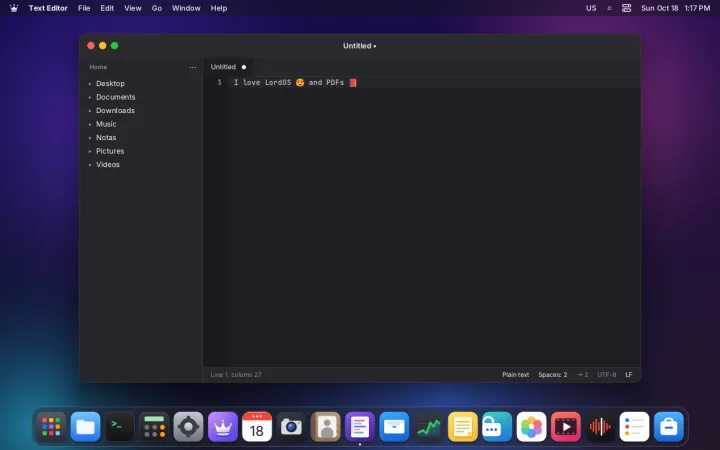Open the sidebar more options ellipsis
Image resolution: width=720 pixels, height=450 pixels.
pos(192,67)
